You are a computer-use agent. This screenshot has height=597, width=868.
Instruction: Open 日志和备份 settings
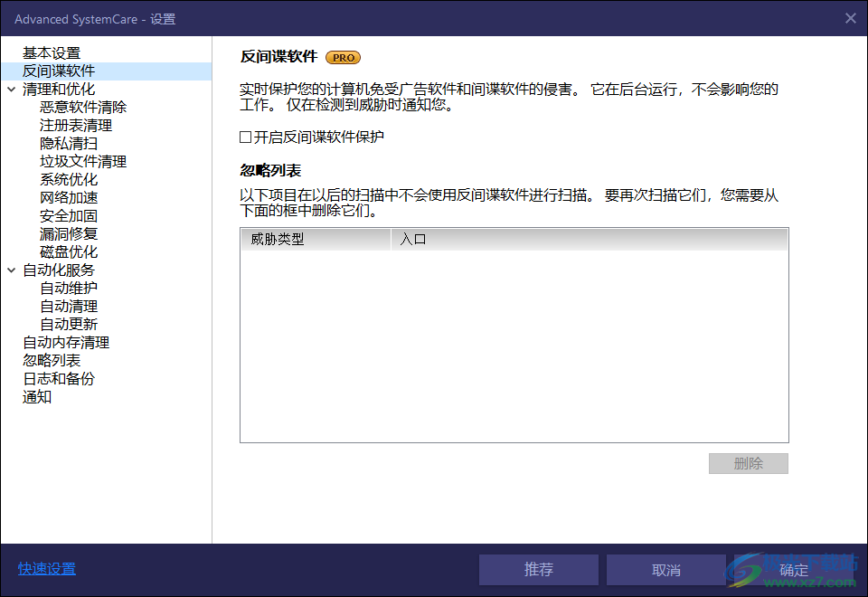[x=59, y=379]
